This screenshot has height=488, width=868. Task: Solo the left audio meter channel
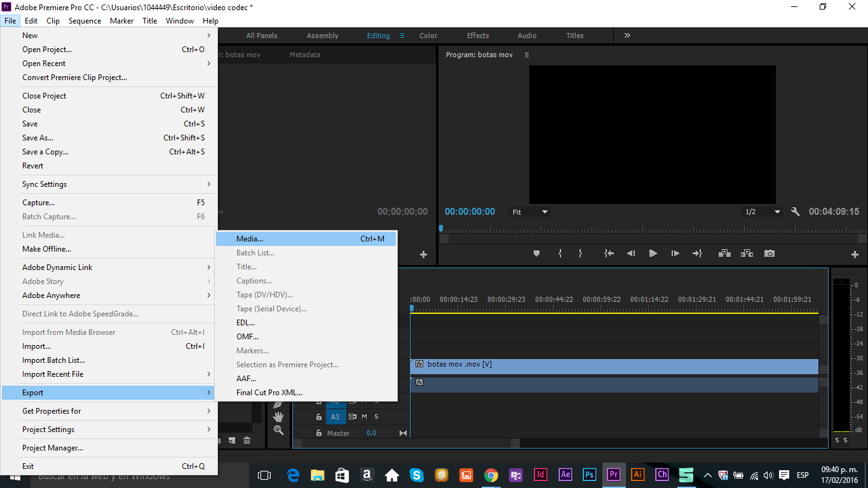pos(837,440)
